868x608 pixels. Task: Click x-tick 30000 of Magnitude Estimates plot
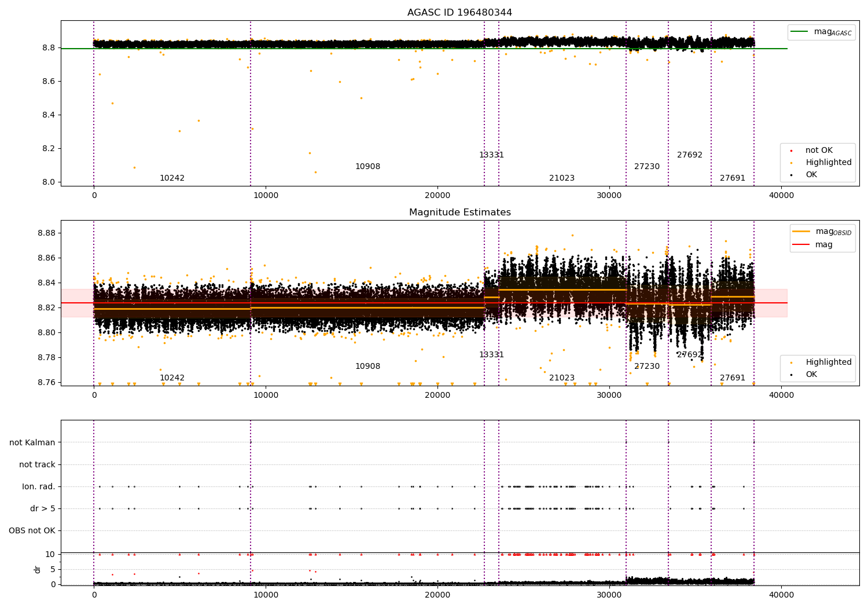click(609, 395)
